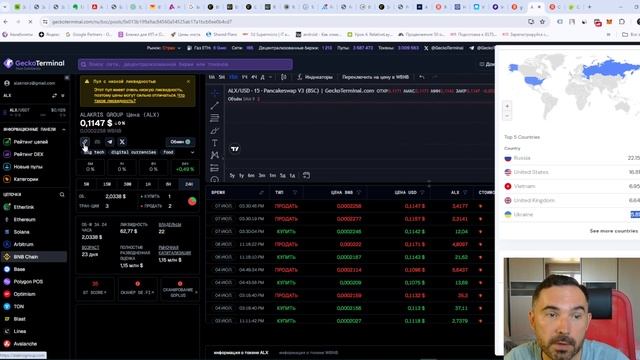Select the Text tool in chart toolbar

click(215, 143)
